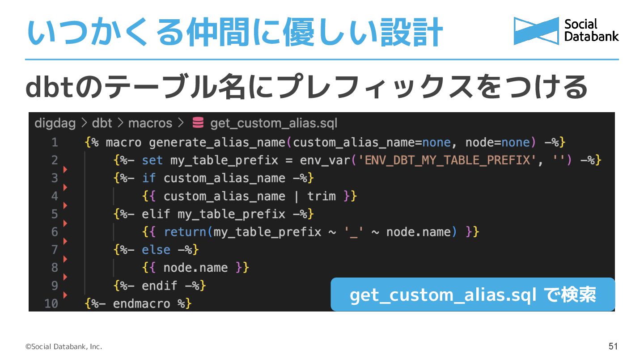Click the blue 'get_custom_alias.sql で検索' label

pyautogui.click(x=473, y=295)
